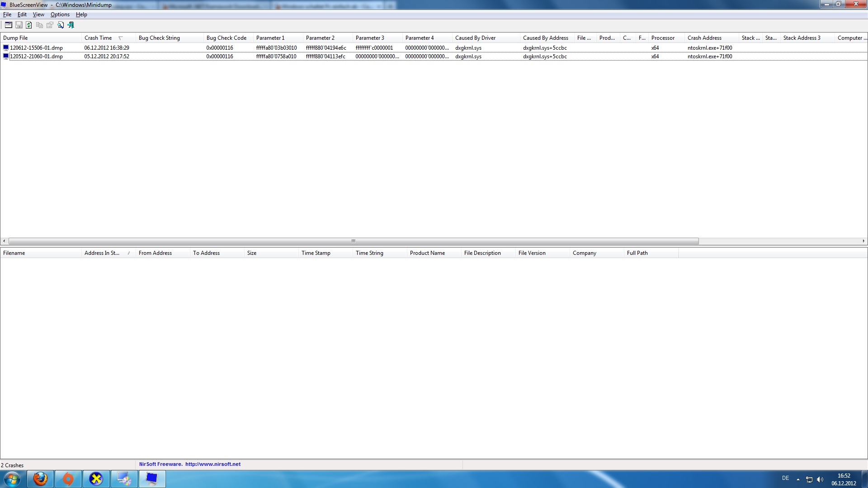Click the Find magnifier toolbar icon

point(60,25)
